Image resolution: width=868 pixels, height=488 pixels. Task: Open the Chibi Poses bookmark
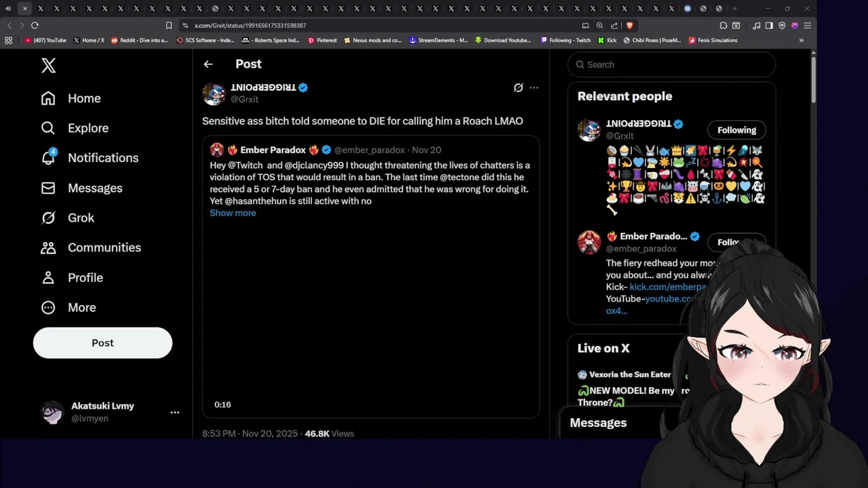pos(652,40)
